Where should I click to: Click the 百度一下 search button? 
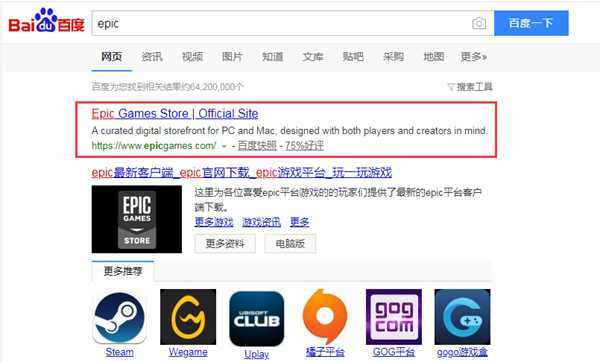531,23
